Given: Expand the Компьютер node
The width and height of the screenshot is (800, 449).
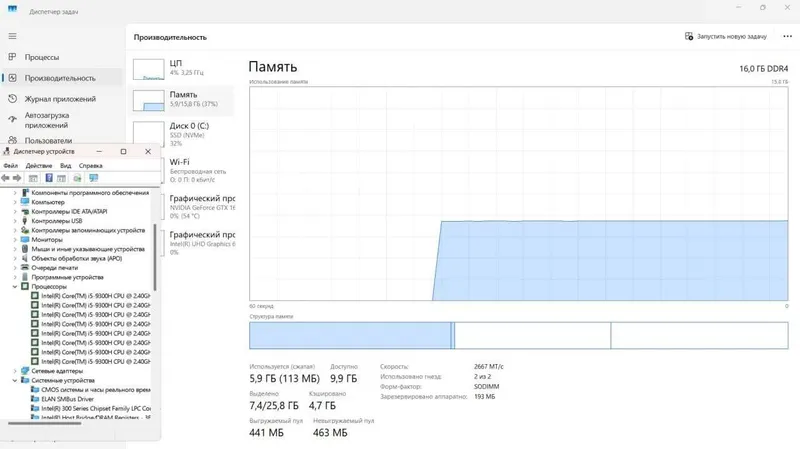Looking at the screenshot, I should click(15, 202).
